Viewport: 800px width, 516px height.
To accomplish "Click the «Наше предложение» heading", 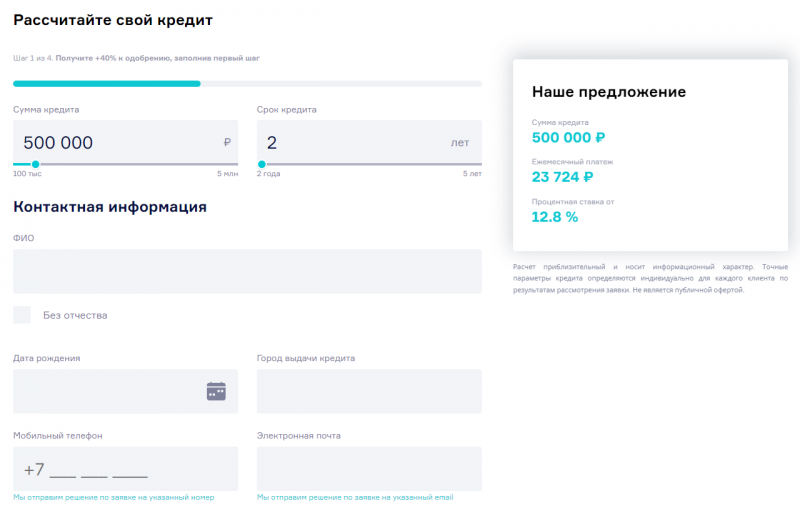I will tap(609, 92).
